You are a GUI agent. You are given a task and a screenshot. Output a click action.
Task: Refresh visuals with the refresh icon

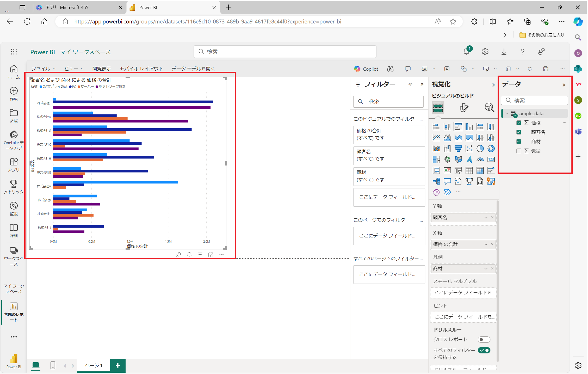[529, 69]
